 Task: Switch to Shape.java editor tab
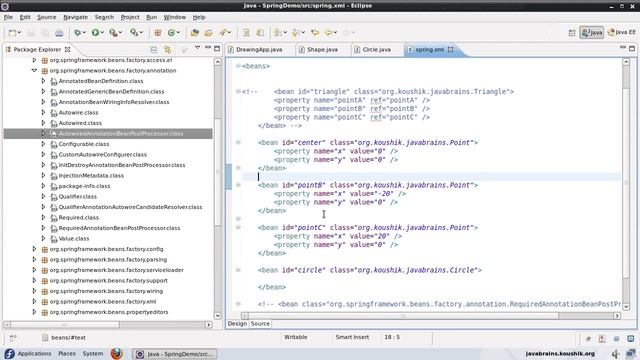point(322,49)
